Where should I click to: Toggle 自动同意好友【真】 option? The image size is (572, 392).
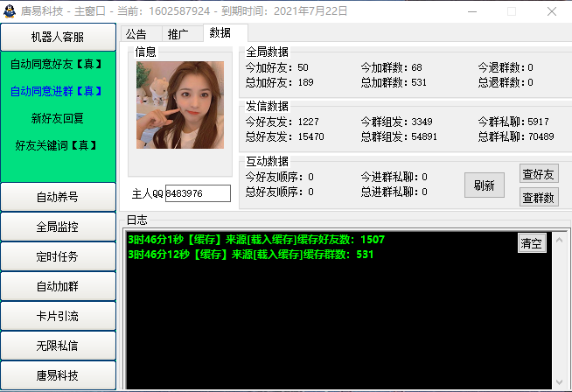(56, 64)
